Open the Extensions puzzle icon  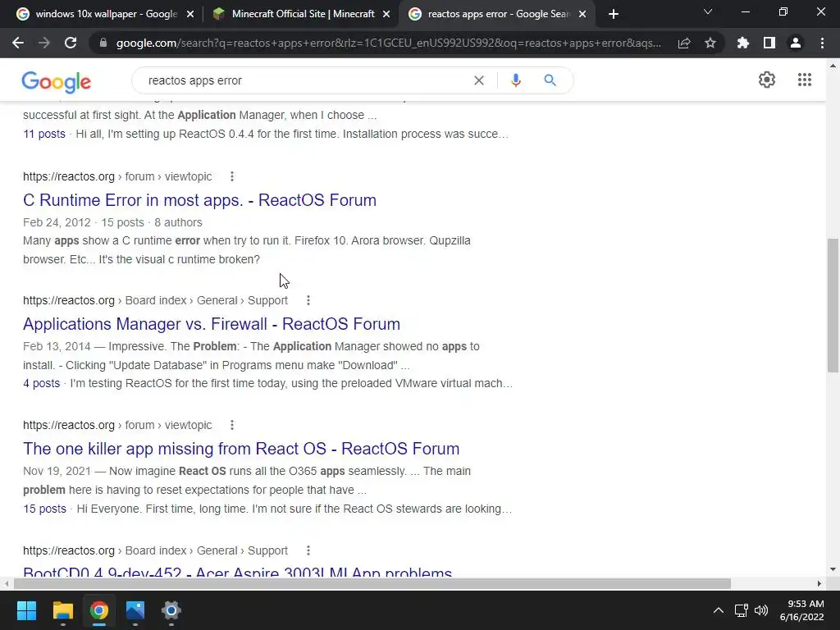click(x=743, y=43)
